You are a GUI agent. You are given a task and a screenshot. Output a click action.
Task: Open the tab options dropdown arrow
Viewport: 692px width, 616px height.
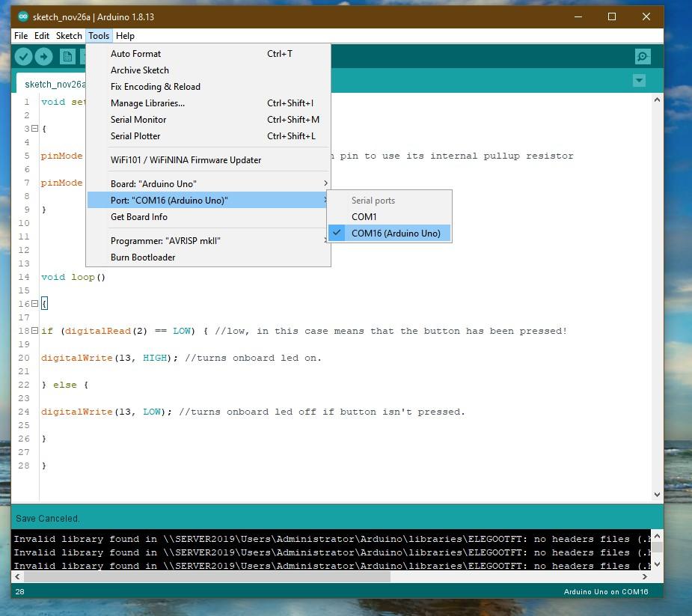[x=639, y=80]
